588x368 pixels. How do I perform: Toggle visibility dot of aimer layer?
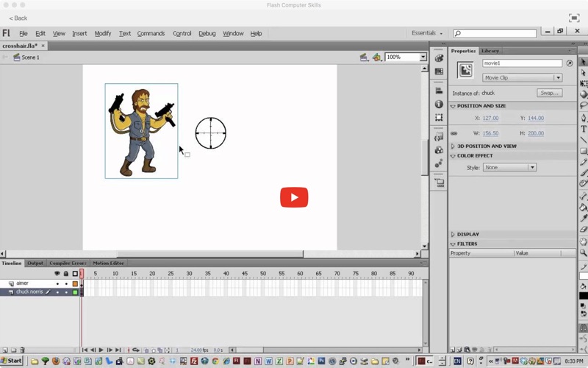[57, 283]
